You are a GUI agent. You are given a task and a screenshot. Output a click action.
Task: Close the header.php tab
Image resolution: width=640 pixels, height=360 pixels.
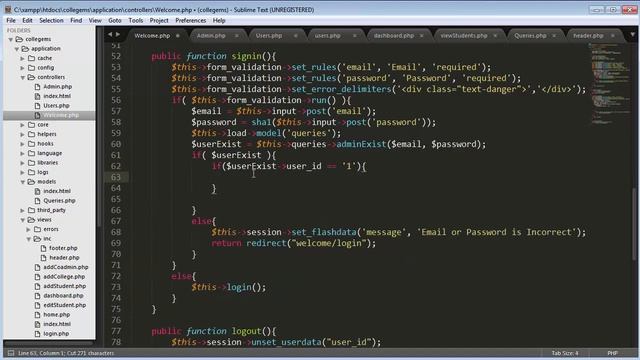(x=613, y=36)
